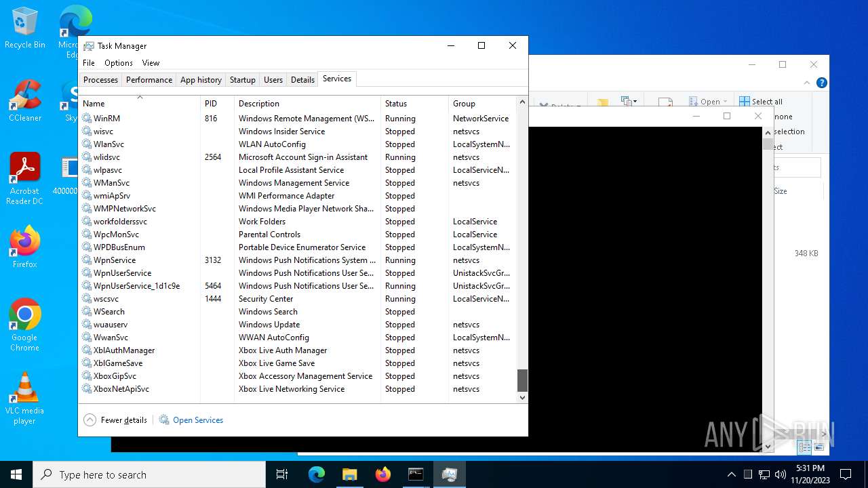Select the wlidsvc service row
Image resolution: width=868 pixels, height=488 pixels.
[x=298, y=157]
